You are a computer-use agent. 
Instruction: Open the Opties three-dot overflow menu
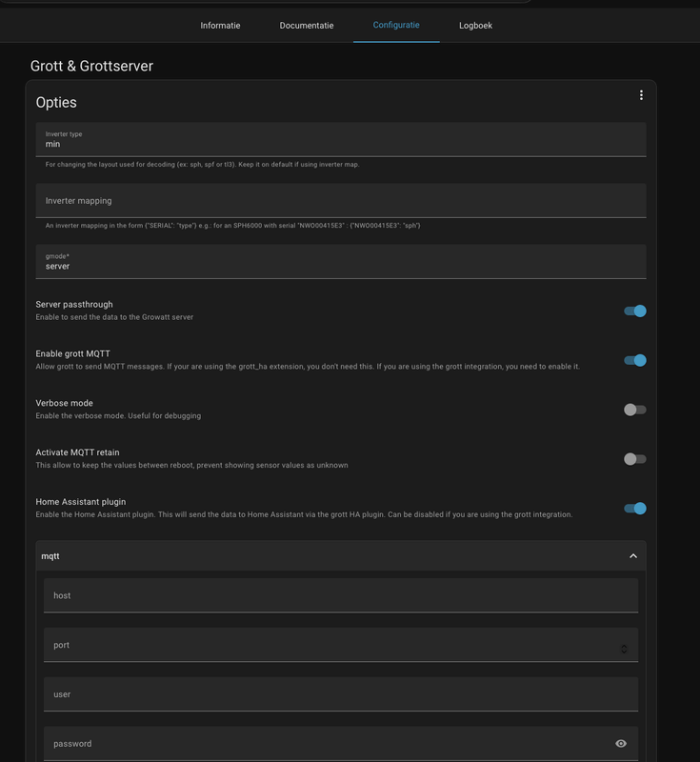(x=641, y=94)
